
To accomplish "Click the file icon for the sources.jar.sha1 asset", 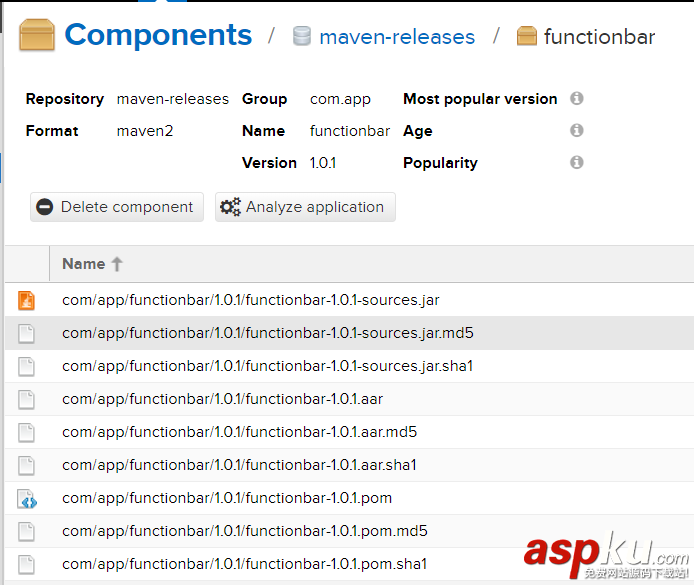I will click(26, 366).
